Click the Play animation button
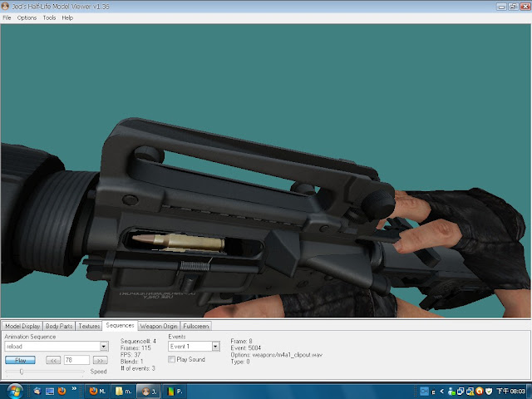 click(x=20, y=360)
